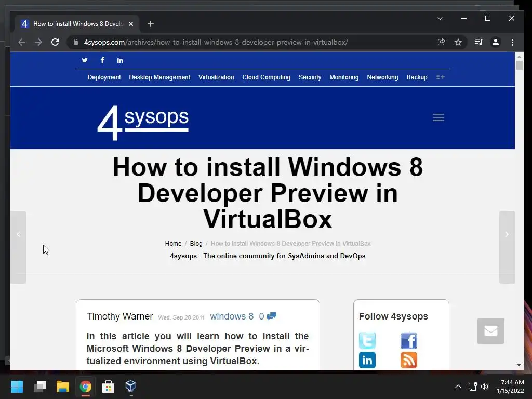Click the Blog breadcrumb link
The height and width of the screenshot is (399, 532).
click(x=196, y=244)
